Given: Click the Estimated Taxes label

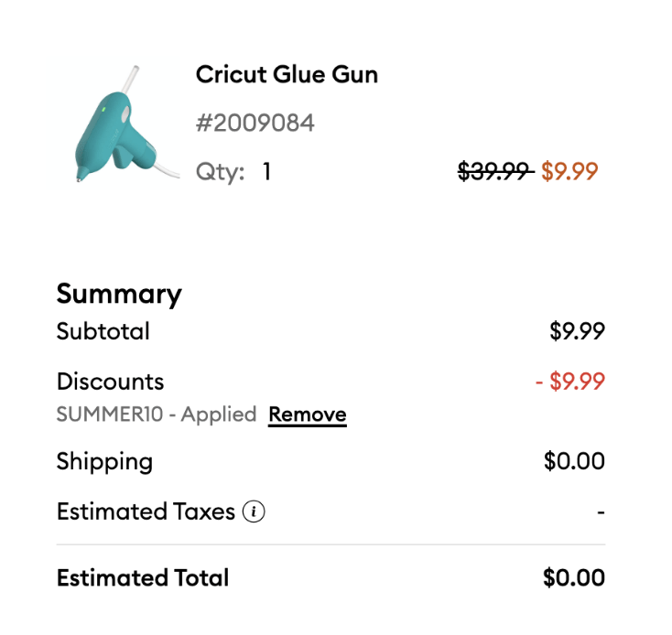Looking at the screenshot, I should pos(146,511).
